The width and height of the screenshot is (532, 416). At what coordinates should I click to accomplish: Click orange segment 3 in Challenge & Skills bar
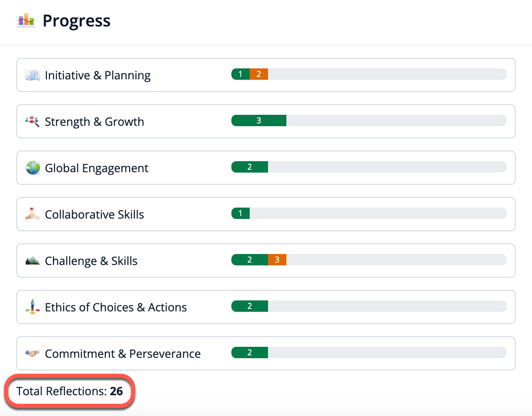[x=277, y=260]
